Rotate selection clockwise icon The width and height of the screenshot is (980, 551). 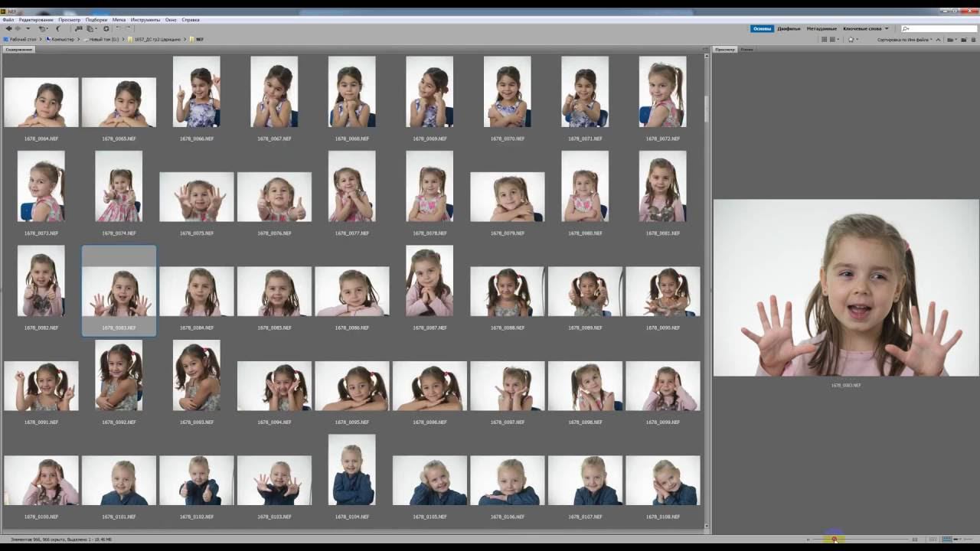pos(128,28)
